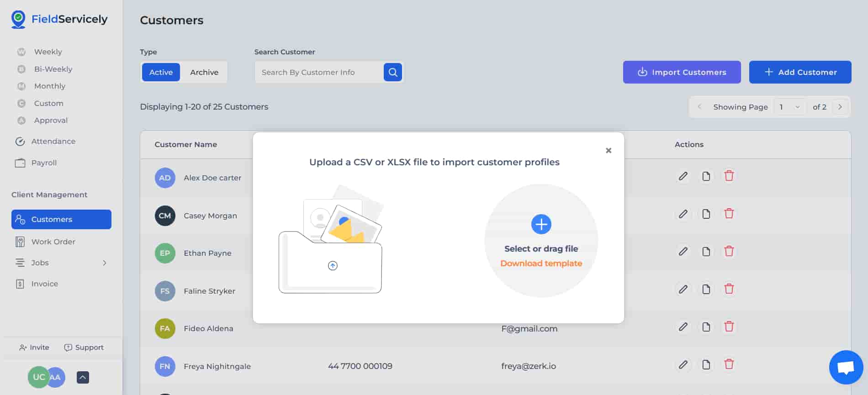The height and width of the screenshot is (395, 868).
Task: Click the phone number 44 7700 000109
Action: point(360,366)
